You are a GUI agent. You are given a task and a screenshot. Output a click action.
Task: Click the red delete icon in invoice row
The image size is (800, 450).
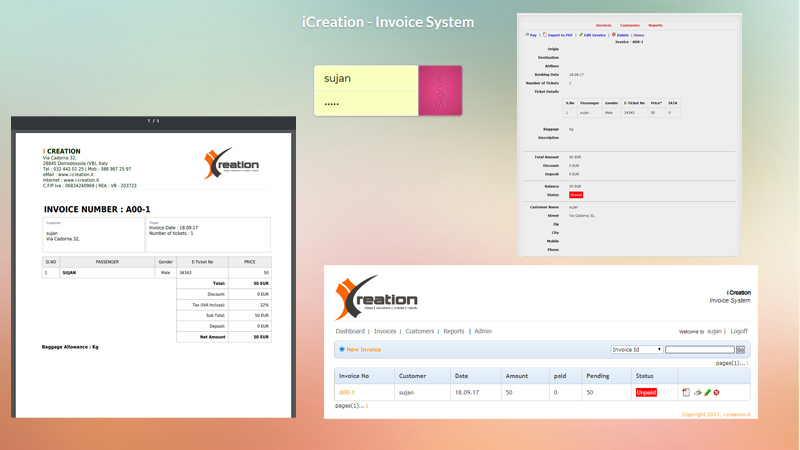coord(717,393)
